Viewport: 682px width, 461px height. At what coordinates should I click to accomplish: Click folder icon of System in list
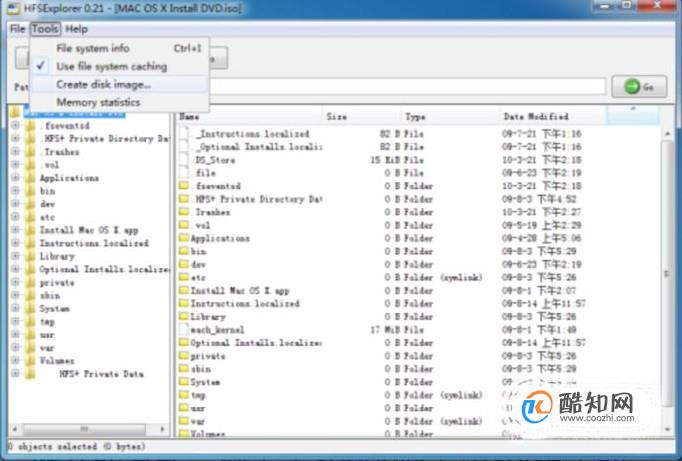pyautogui.click(x=184, y=381)
